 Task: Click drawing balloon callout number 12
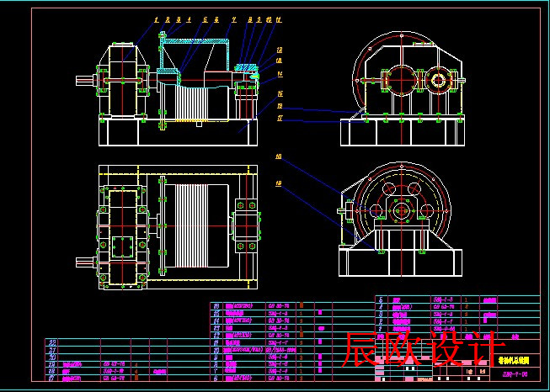[280, 50]
